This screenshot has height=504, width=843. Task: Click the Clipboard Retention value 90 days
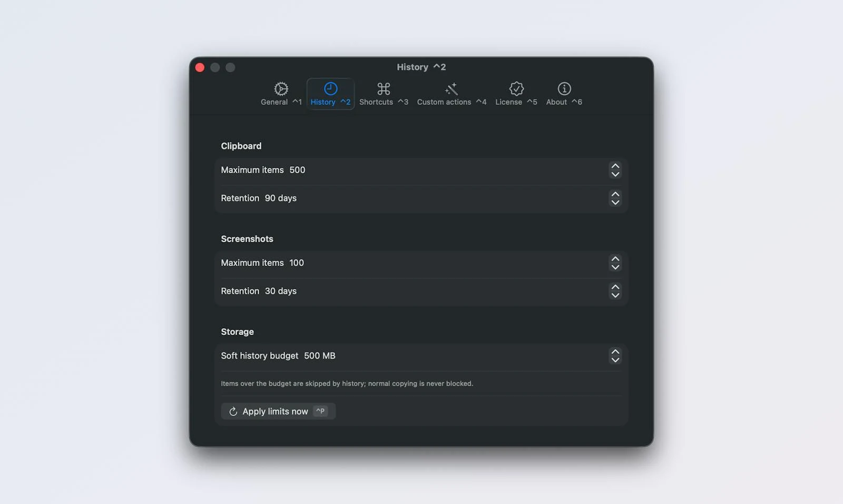point(281,199)
